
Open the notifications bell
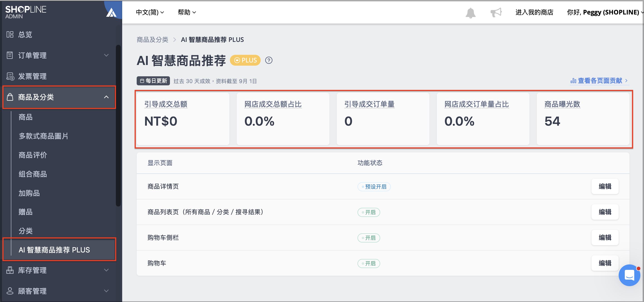pyautogui.click(x=470, y=12)
